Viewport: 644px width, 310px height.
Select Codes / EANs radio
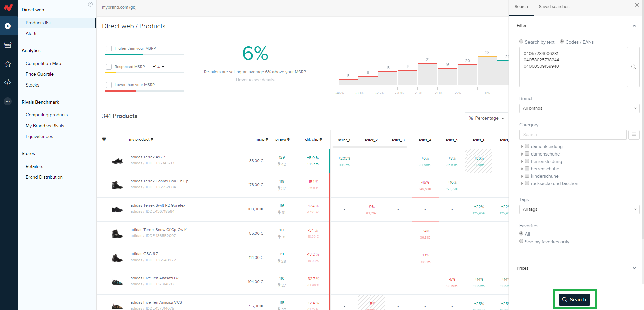point(562,42)
